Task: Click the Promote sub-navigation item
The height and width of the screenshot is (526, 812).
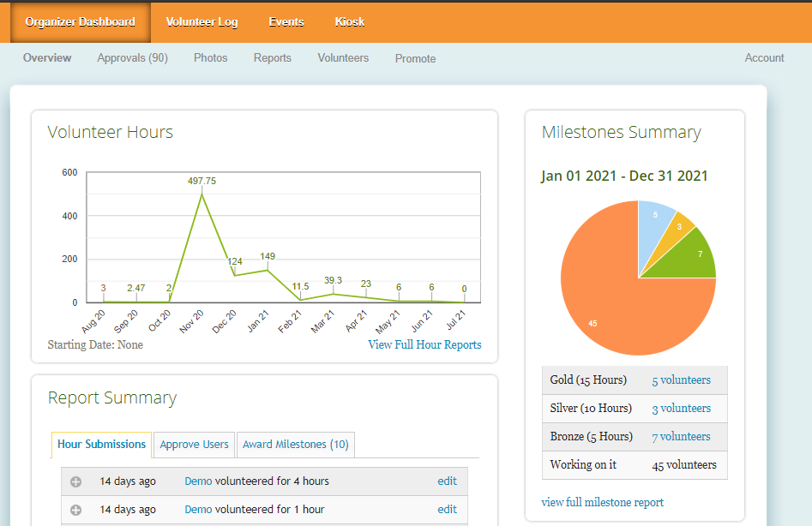Action: 416,59
